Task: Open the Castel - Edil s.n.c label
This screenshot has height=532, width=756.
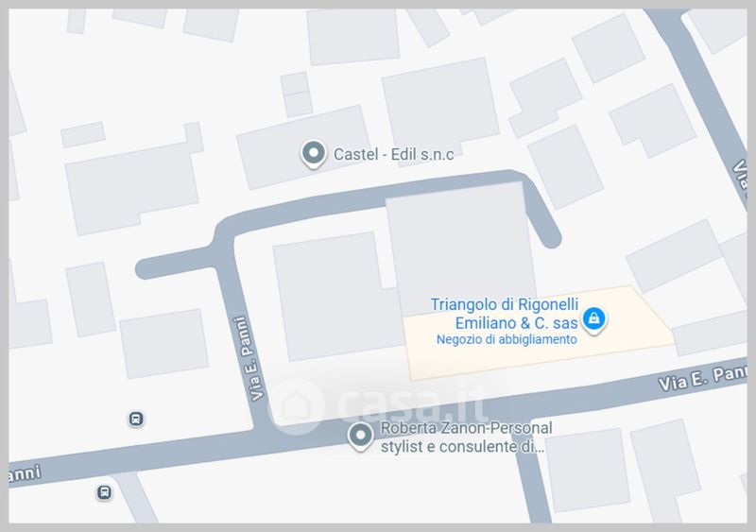Action: coord(393,154)
